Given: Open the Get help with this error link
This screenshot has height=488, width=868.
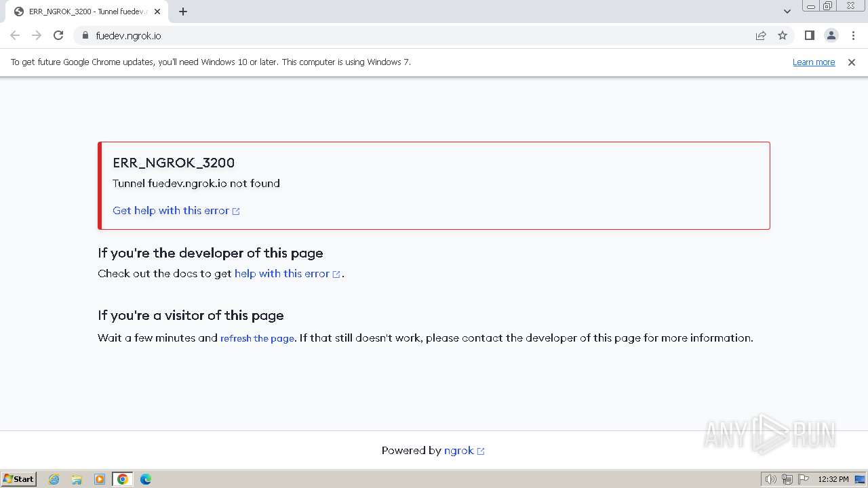Looking at the screenshot, I should [176, 210].
